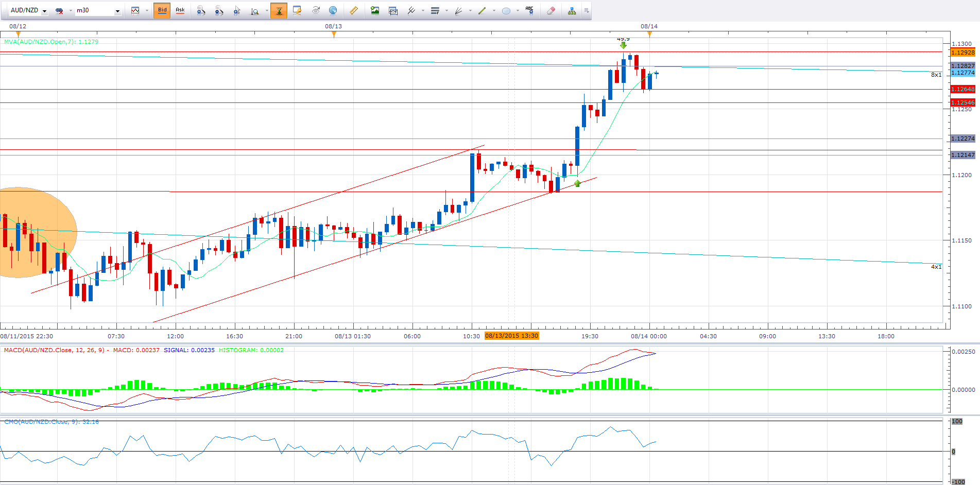Pick the ABC text label tool

[x=529, y=10]
